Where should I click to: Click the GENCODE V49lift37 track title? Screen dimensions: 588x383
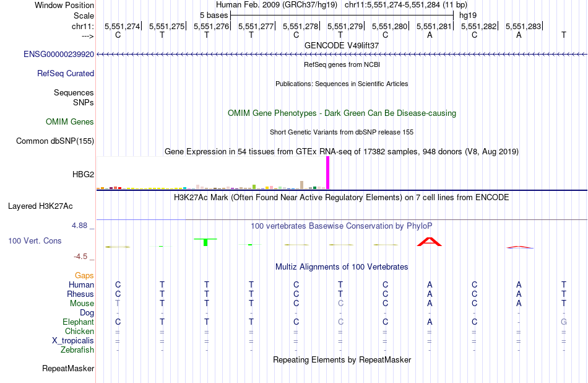click(x=342, y=45)
